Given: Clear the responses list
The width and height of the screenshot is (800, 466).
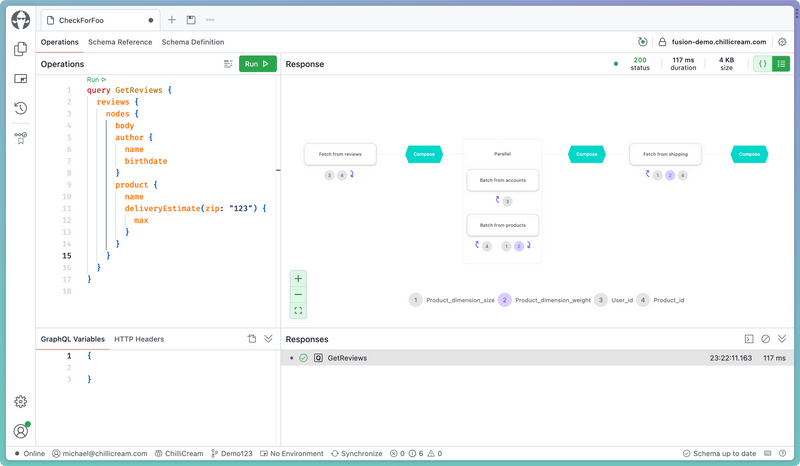Looking at the screenshot, I should pos(765,339).
